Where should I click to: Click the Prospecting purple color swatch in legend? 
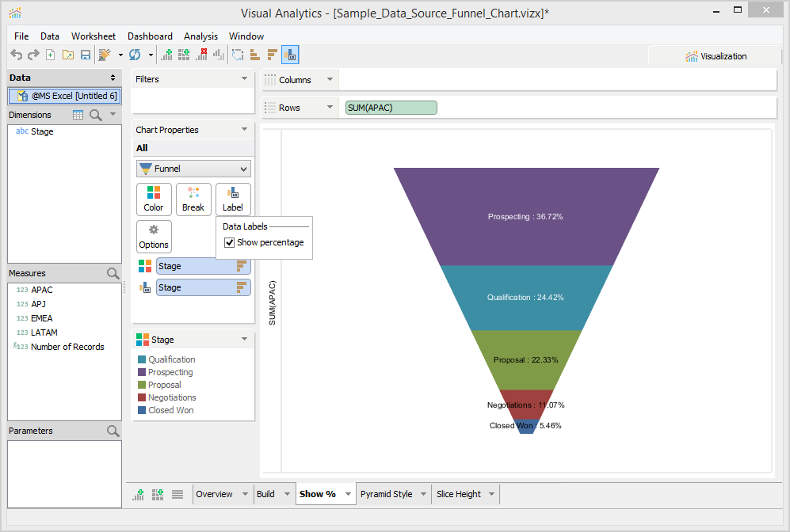pos(142,372)
